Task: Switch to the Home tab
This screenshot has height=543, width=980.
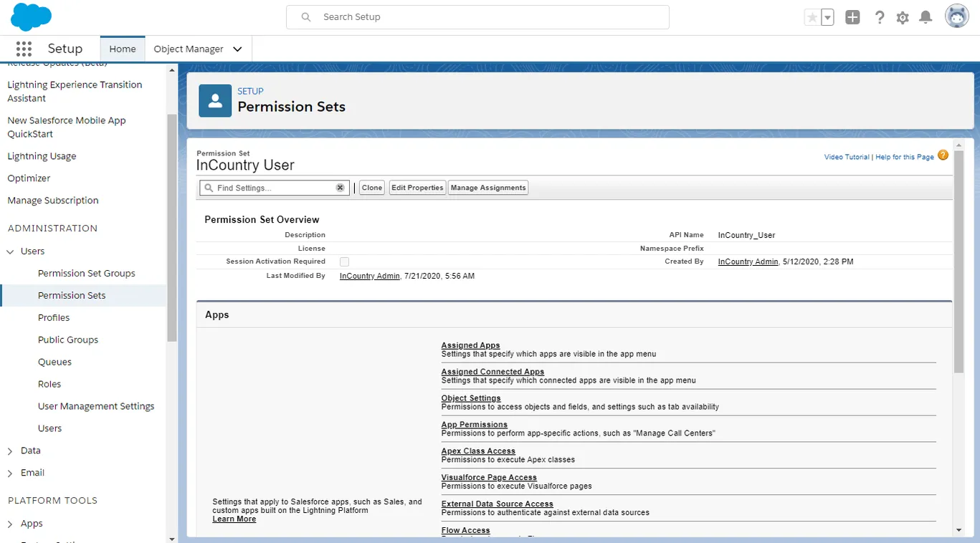Action: pos(123,49)
